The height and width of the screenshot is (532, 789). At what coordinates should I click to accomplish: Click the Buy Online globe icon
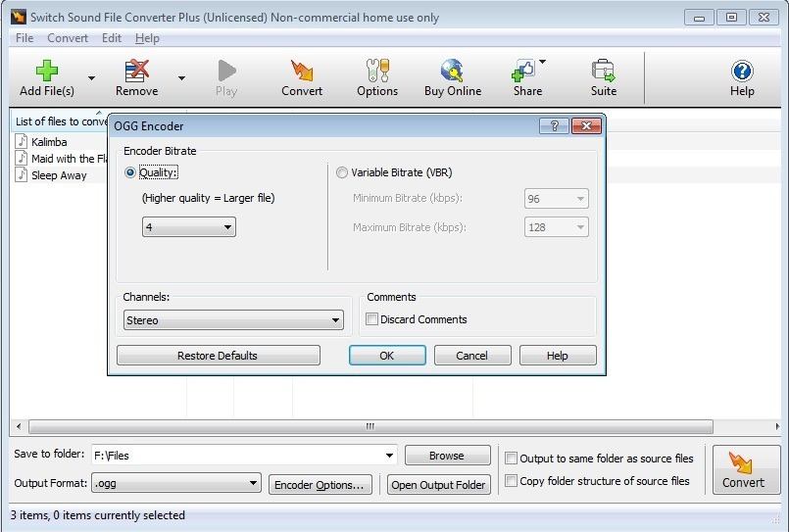(x=453, y=71)
